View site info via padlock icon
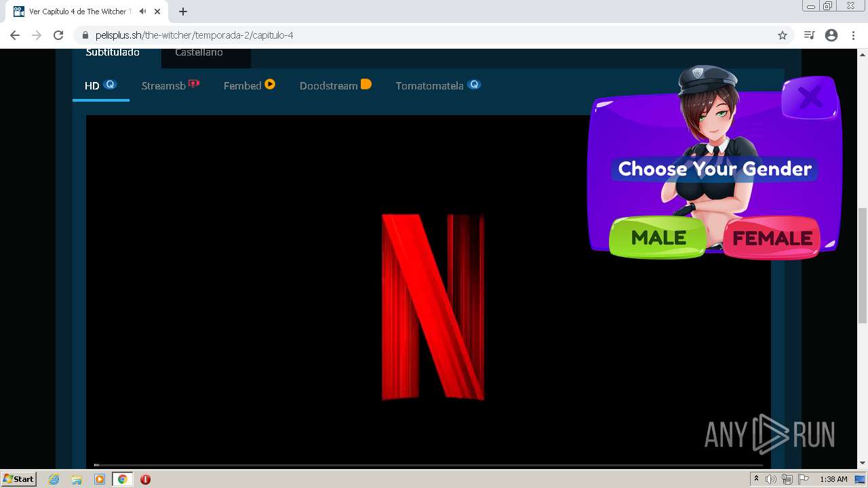The width and height of the screenshot is (868, 488). pos(85,35)
